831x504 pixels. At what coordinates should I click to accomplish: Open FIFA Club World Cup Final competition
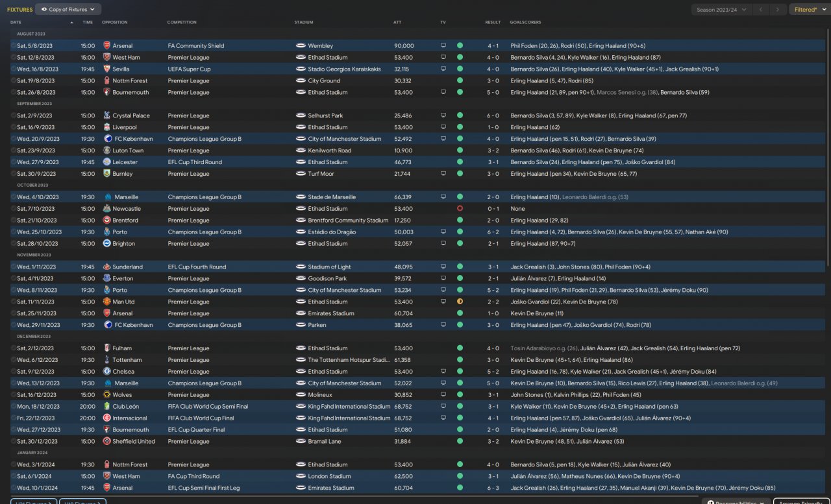pyautogui.click(x=205, y=418)
